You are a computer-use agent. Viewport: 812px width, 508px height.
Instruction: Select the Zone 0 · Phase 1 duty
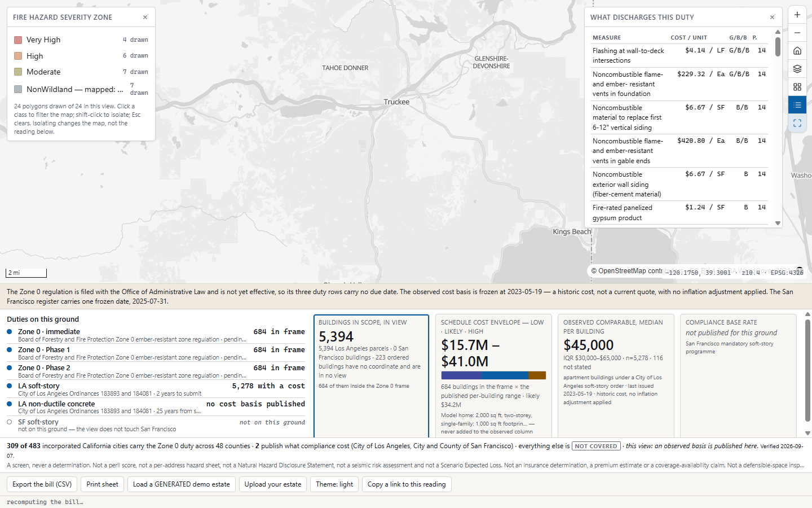coord(156,353)
